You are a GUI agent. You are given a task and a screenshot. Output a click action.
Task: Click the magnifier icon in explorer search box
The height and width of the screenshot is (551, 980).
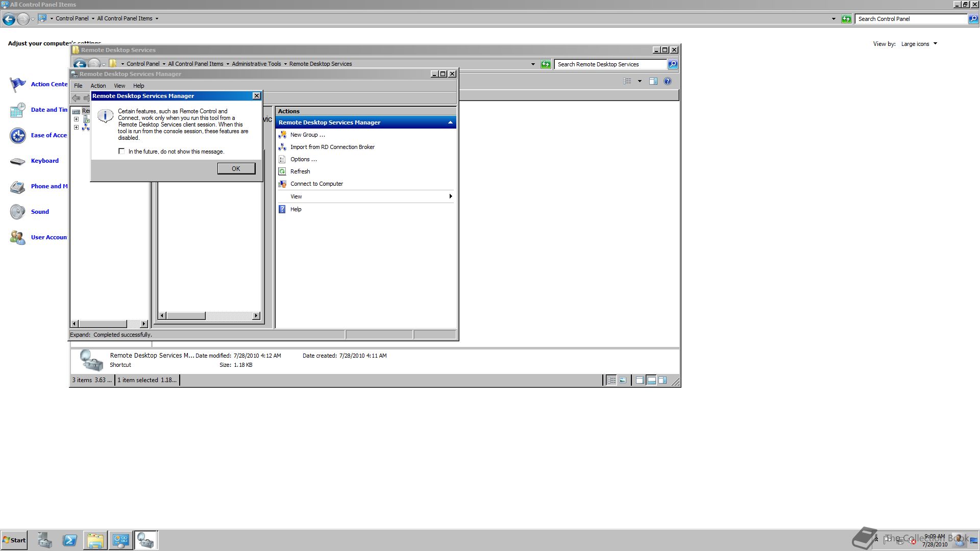click(673, 64)
